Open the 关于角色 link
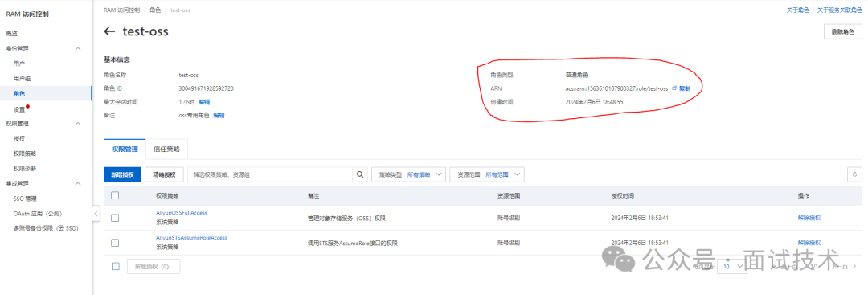The height and width of the screenshot is (295, 868). pyautogui.click(x=798, y=10)
